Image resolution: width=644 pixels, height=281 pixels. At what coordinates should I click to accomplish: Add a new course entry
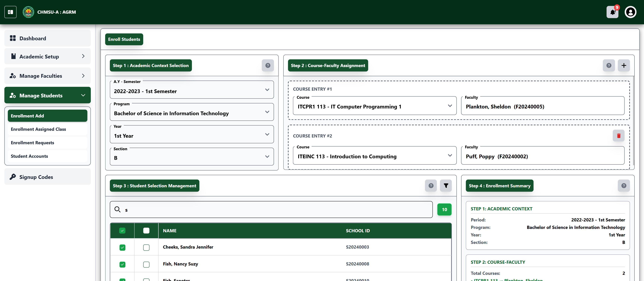click(x=624, y=66)
